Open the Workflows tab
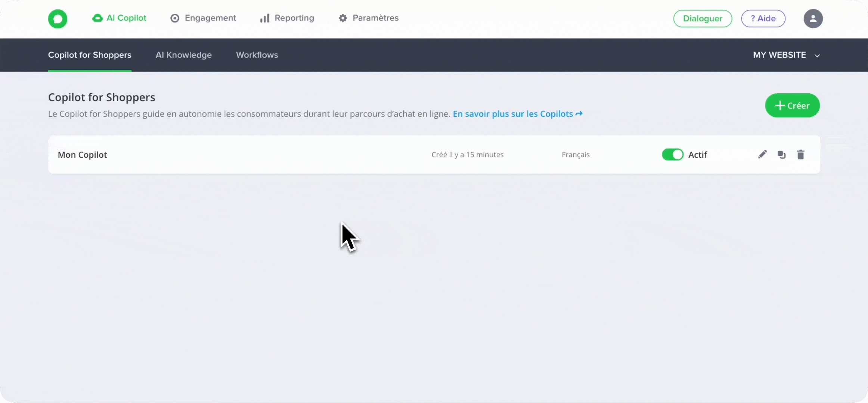Screen dimensions: 868x403 pos(257,55)
